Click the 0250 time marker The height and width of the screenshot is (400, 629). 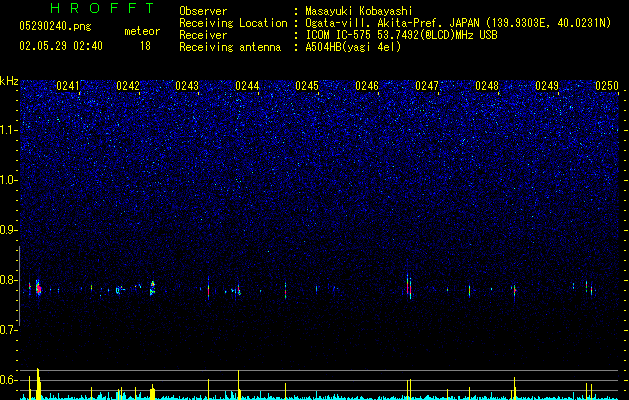pos(607,86)
